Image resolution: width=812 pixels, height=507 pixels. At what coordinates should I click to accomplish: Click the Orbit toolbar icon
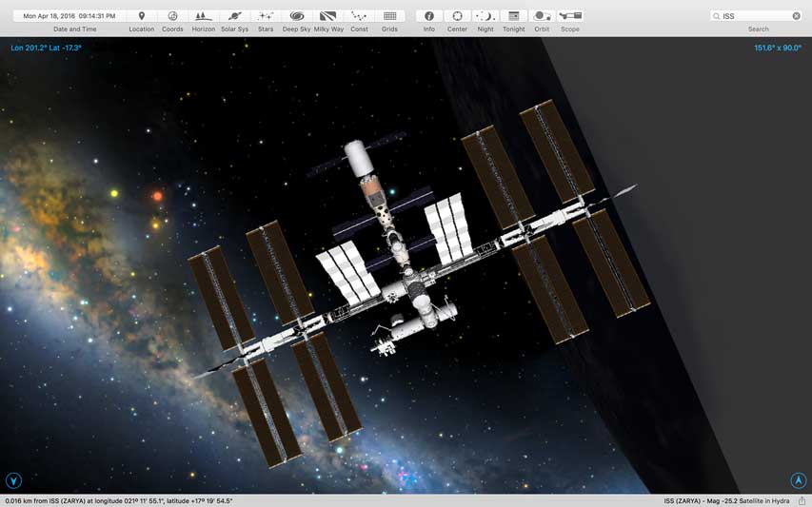(542, 16)
